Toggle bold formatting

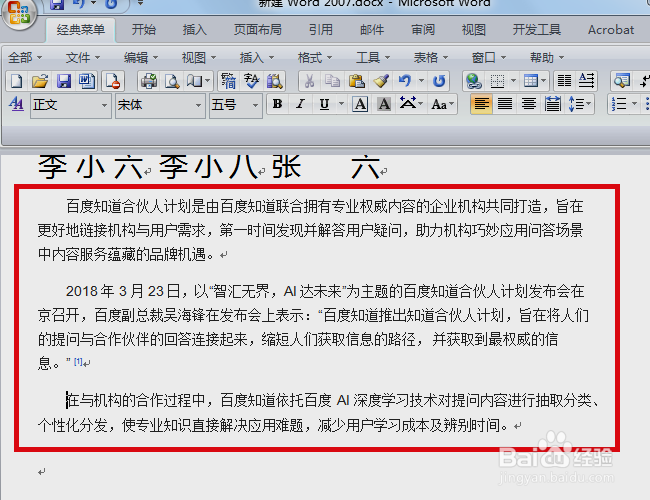coord(277,104)
